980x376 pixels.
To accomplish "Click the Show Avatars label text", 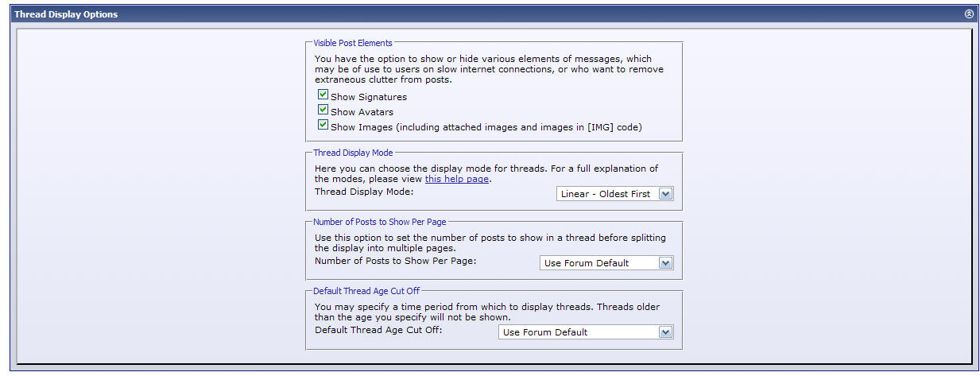I will [362, 112].
